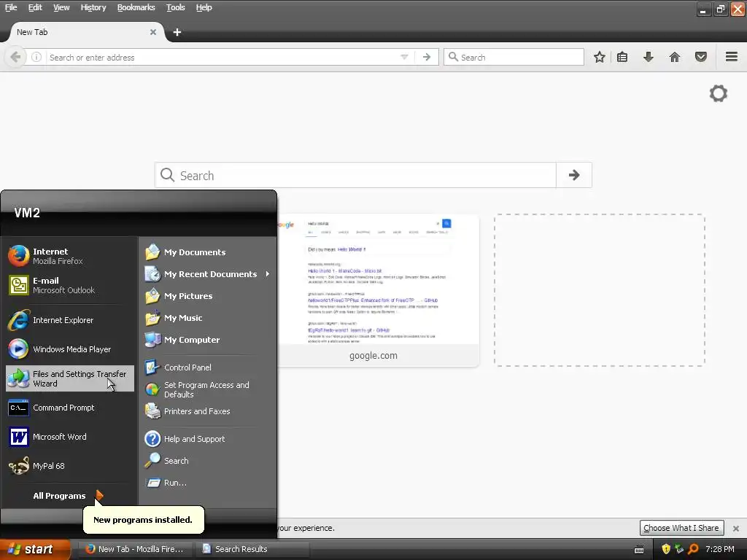The width and height of the screenshot is (747, 560).
Task: Open the Downloads arrow button
Action: coord(649,57)
